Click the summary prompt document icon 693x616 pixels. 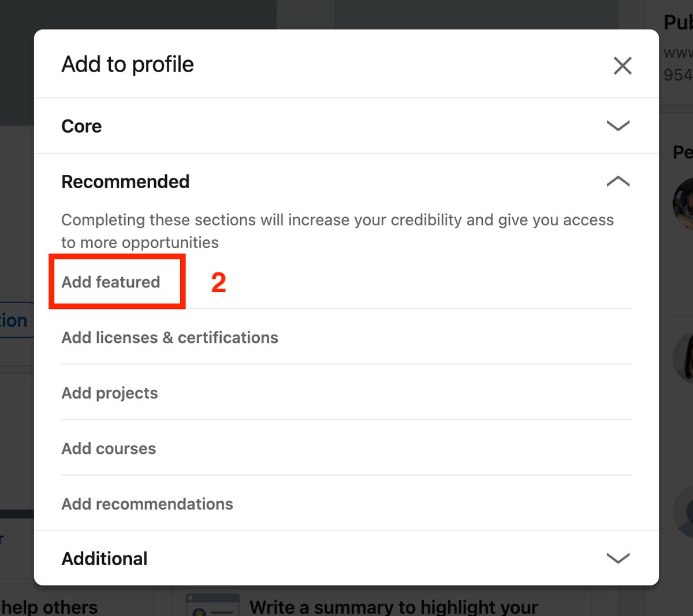click(x=213, y=605)
